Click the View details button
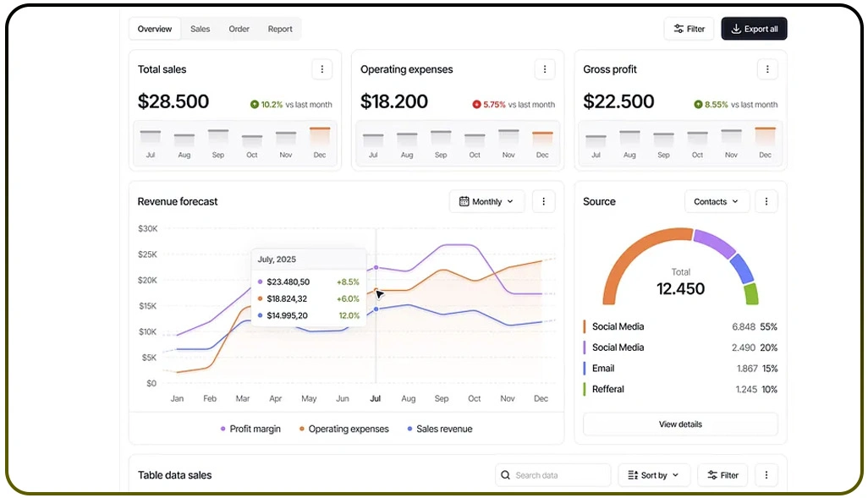The height and width of the screenshot is (498, 868). [680, 424]
